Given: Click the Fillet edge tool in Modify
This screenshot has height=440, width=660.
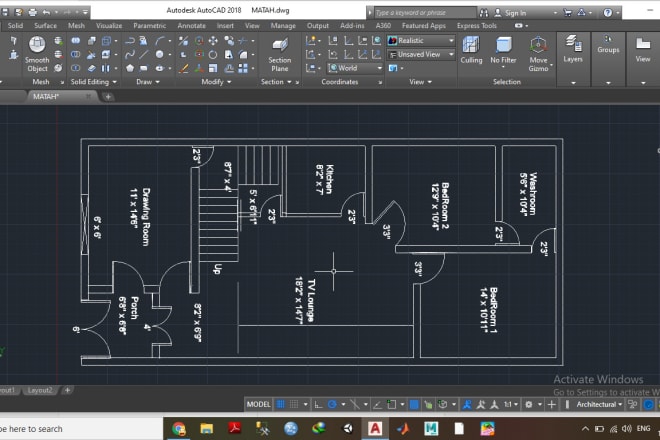Looking at the screenshot, I should click(x=243, y=54).
